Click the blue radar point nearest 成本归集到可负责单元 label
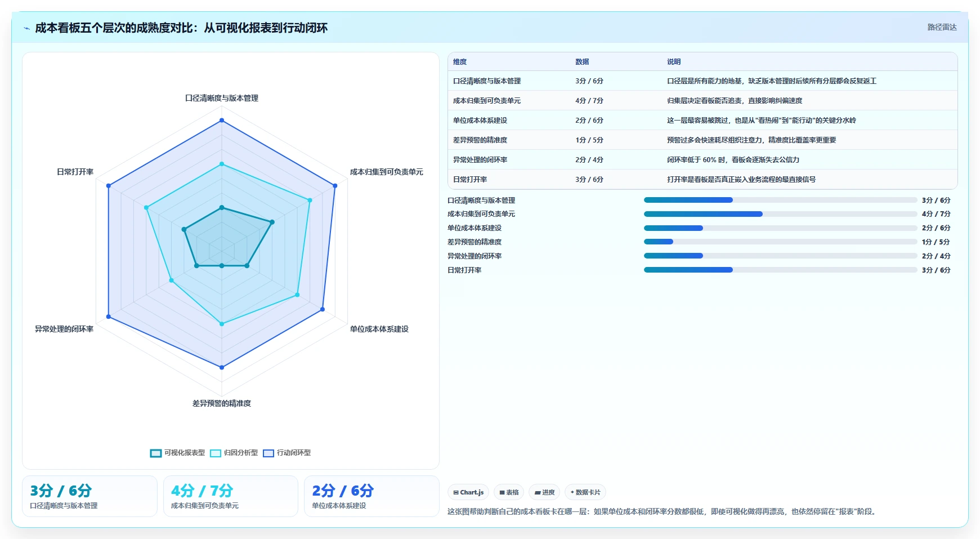This screenshot has width=980, height=539. [x=335, y=185]
